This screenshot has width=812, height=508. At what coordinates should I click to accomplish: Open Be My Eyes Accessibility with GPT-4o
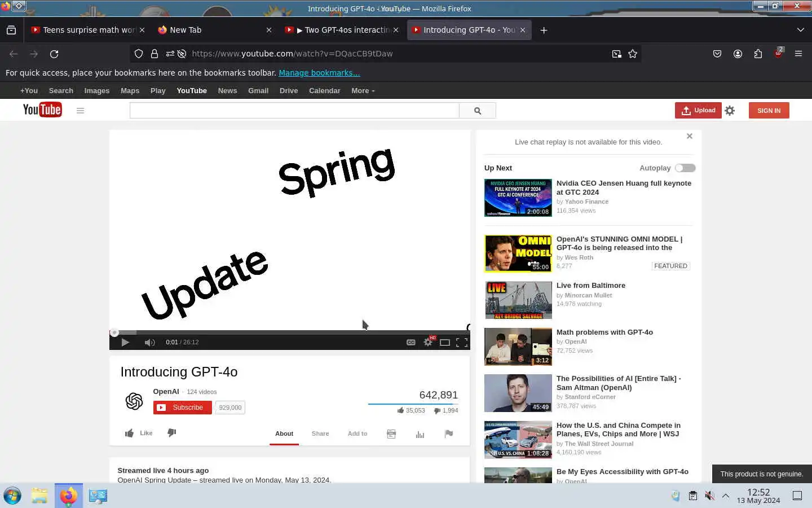click(623, 471)
